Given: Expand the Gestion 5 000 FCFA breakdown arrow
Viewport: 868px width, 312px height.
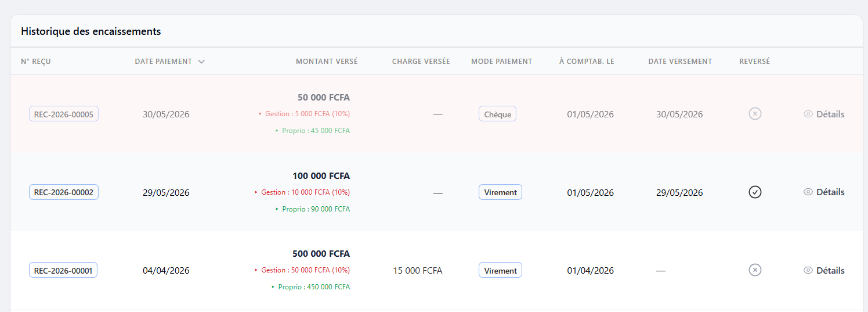Looking at the screenshot, I should pyautogui.click(x=261, y=114).
